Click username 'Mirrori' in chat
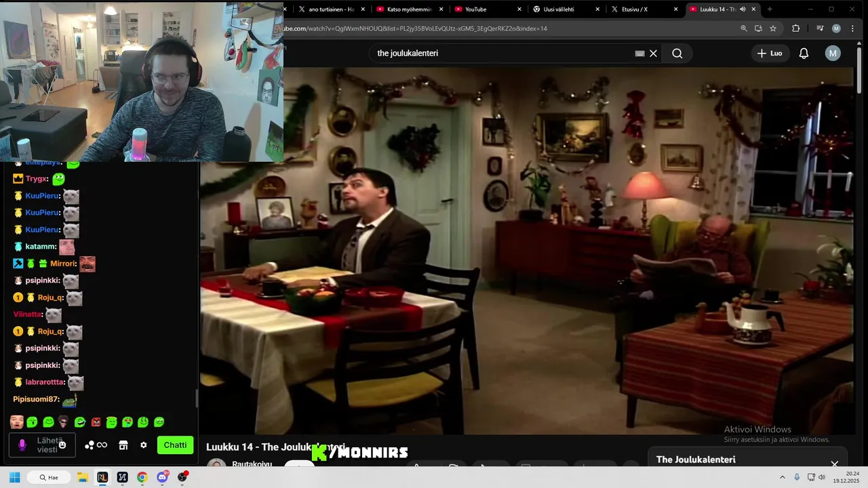Image resolution: width=868 pixels, height=488 pixels. coord(63,264)
